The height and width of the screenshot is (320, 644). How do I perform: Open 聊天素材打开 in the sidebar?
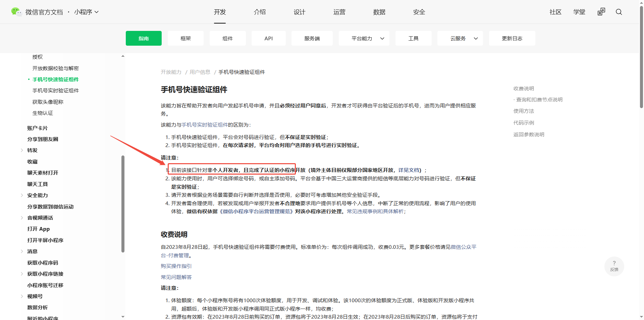43,173
